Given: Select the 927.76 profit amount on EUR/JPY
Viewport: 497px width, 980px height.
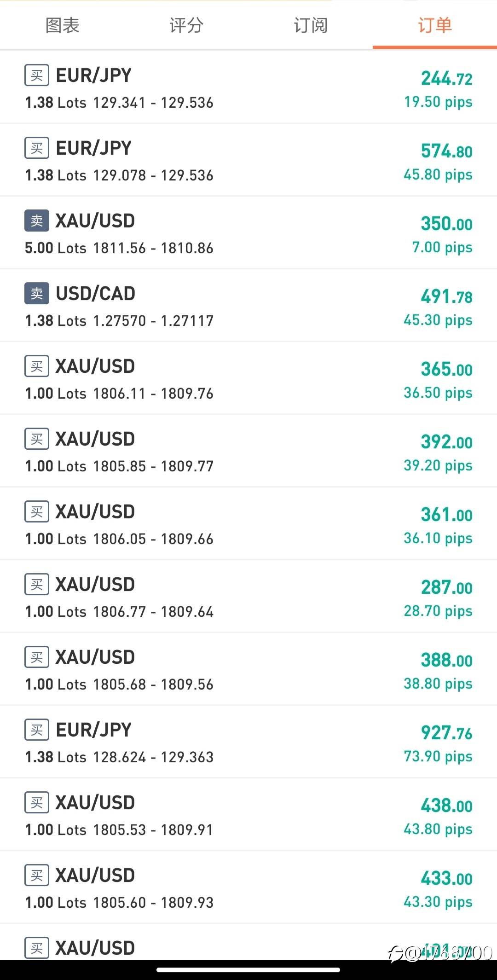Looking at the screenshot, I should pyautogui.click(x=447, y=732).
